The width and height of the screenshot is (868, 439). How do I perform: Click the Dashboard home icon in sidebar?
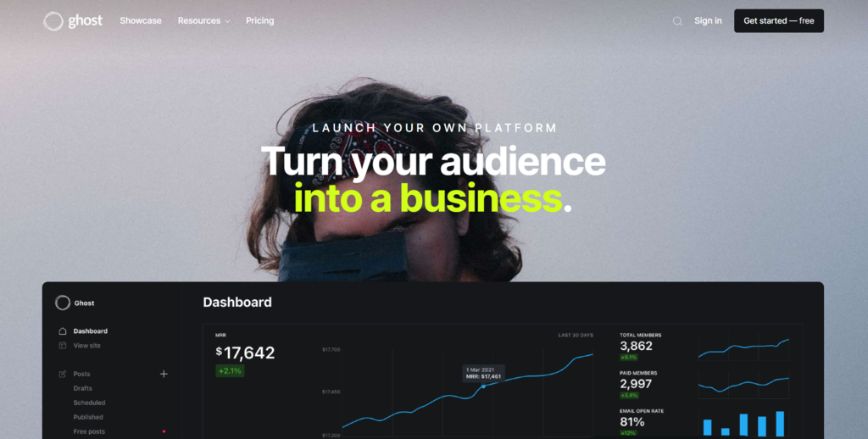pos(63,331)
